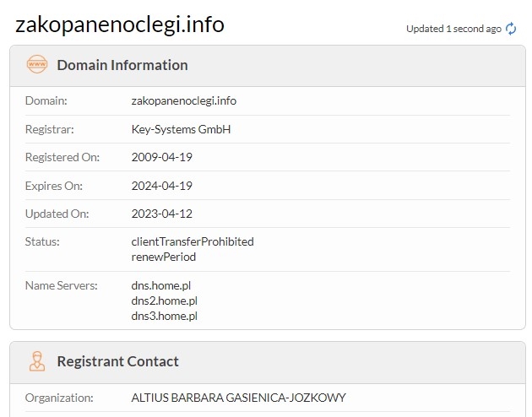The width and height of the screenshot is (532, 417).
Task: Click the 'Registered On:' label
Action: (62, 157)
